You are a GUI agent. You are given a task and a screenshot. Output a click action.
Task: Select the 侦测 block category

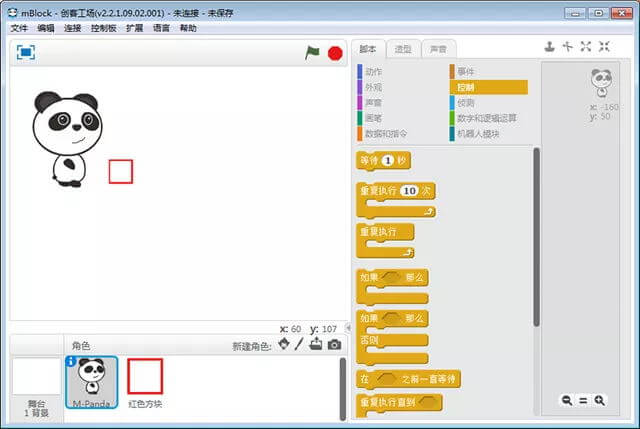tap(463, 103)
